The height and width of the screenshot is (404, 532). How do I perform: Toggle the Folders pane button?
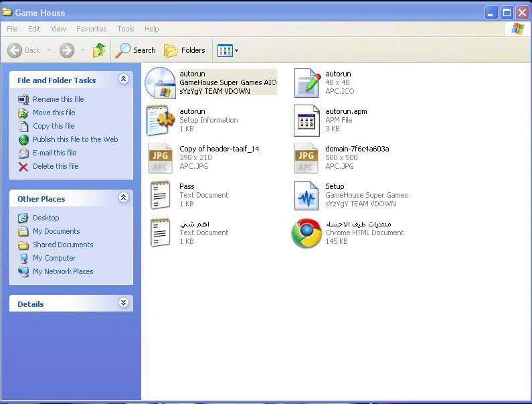(185, 50)
